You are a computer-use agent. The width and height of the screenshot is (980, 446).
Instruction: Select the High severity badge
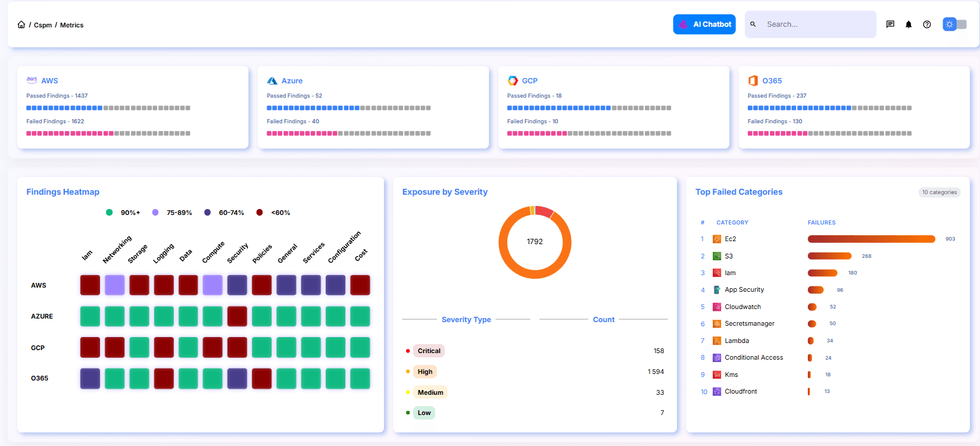(425, 372)
